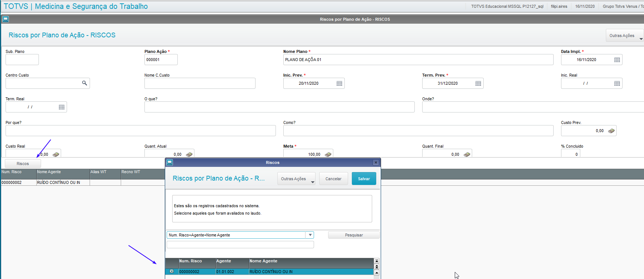This screenshot has height=279, width=644.
Task: Click the Por que? input field
Action: point(141,131)
